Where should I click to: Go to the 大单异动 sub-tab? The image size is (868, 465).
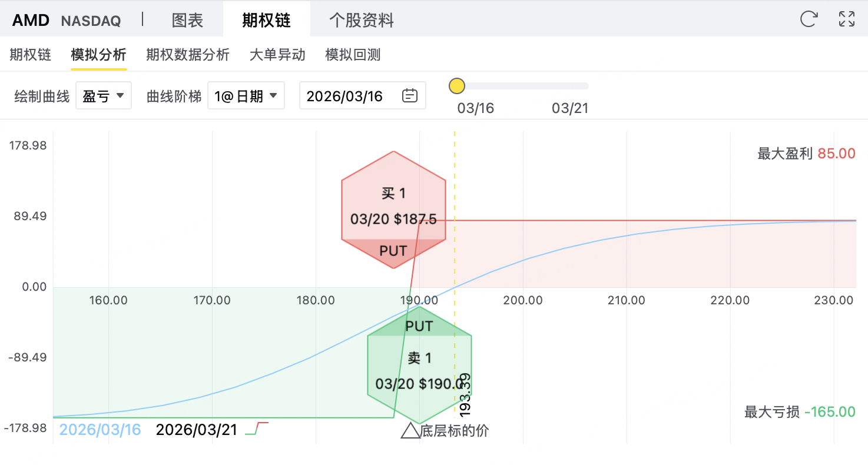(x=277, y=55)
